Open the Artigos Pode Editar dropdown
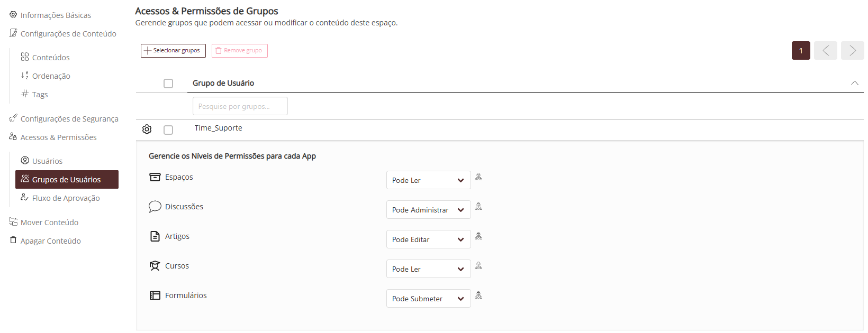This screenshot has height=333, width=868. tap(429, 239)
